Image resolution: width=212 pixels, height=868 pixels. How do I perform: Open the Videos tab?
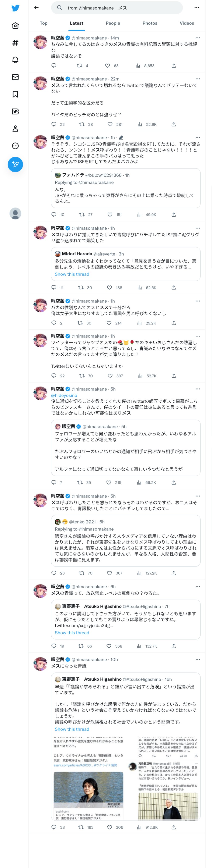point(186,23)
